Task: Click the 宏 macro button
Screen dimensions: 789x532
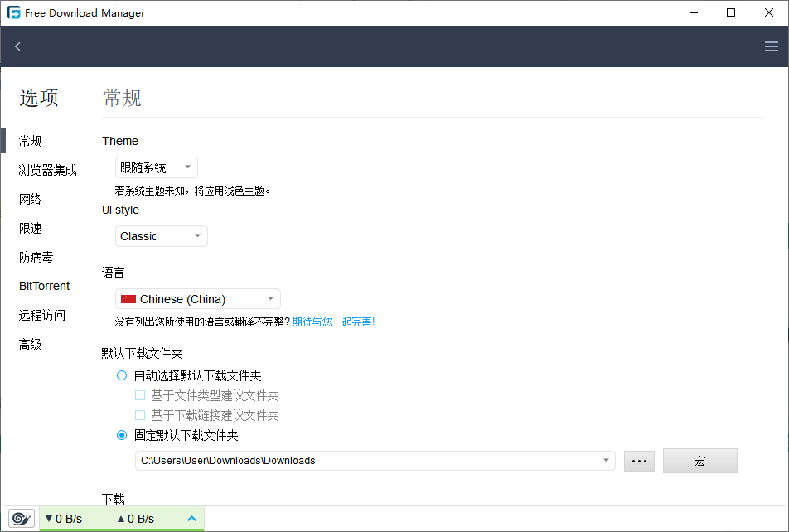Action: [x=700, y=461]
